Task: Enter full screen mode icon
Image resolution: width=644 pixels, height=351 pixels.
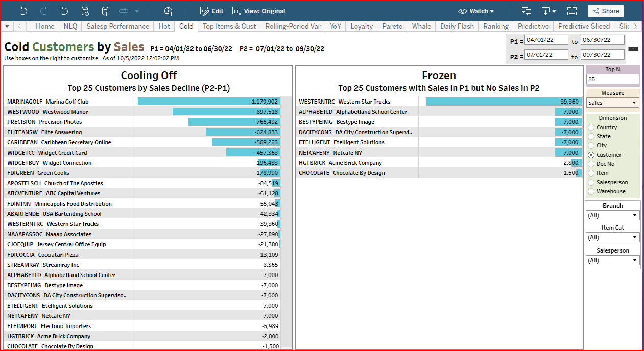Action: [571, 11]
